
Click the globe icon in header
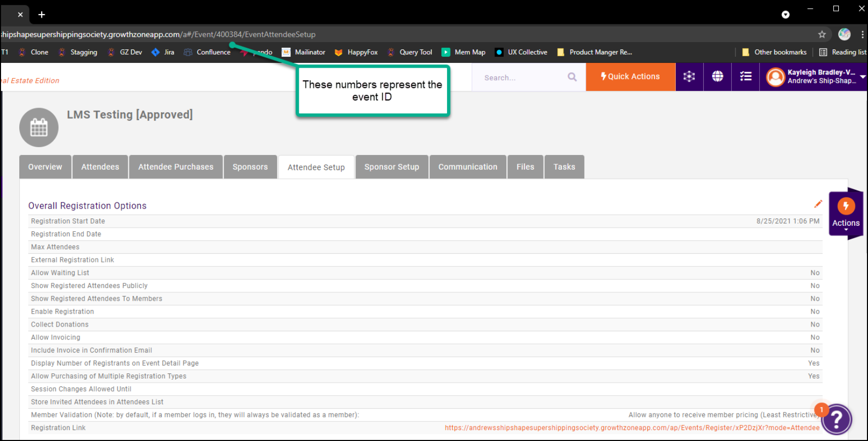[x=717, y=76]
